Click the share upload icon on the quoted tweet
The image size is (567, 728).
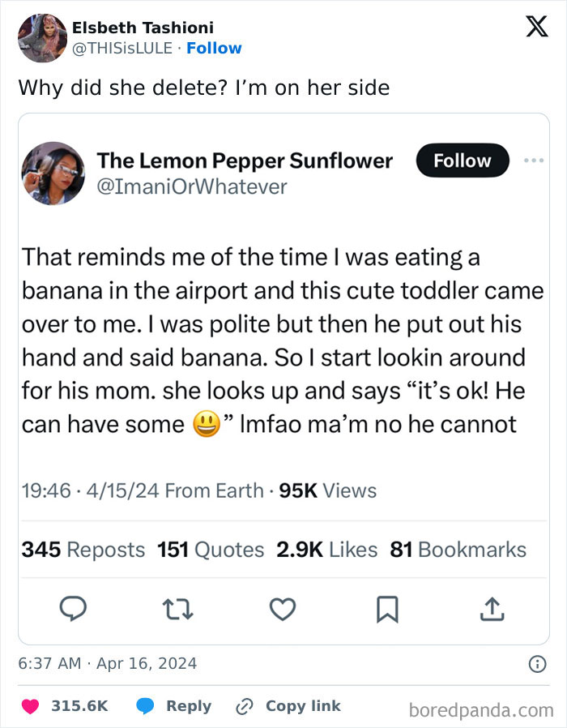tap(494, 610)
